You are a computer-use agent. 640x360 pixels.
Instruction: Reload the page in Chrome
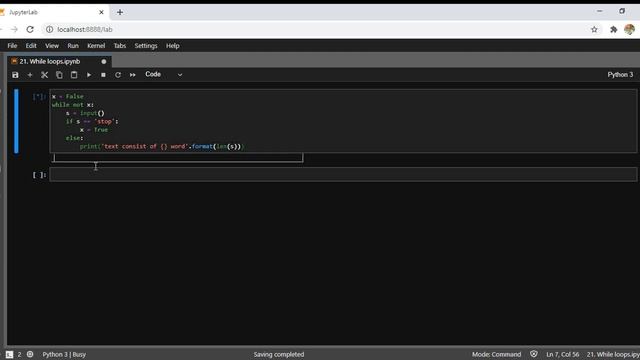click(x=30, y=29)
